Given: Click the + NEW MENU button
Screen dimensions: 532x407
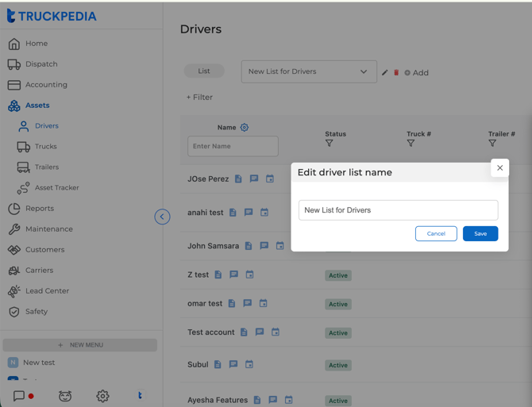Looking at the screenshot, I should coord(80,345).
